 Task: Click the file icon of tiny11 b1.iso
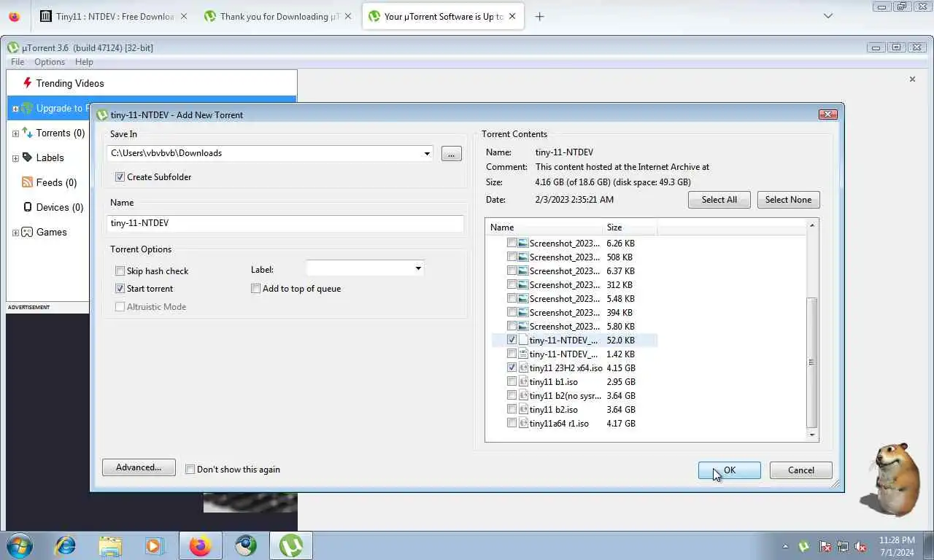coord(523,382)
